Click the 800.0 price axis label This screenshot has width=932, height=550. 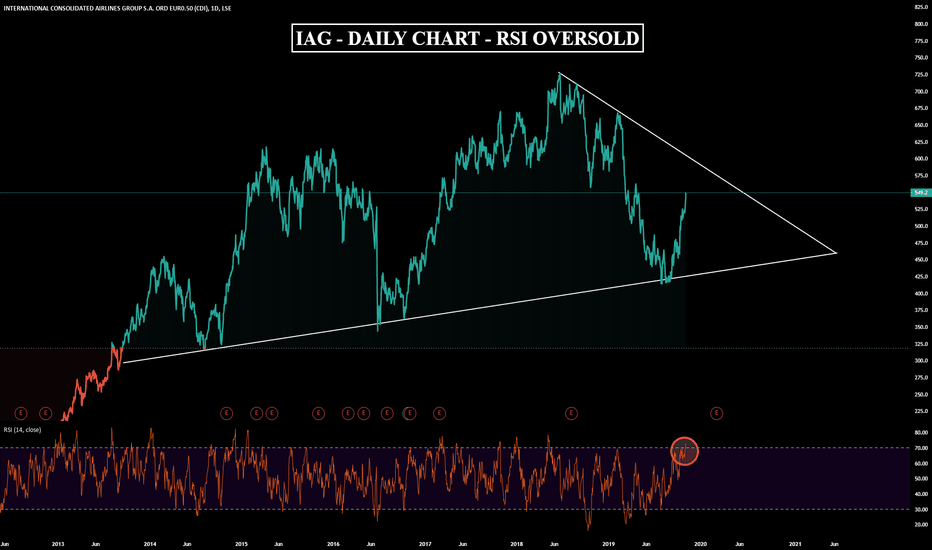tap(921, 24)
